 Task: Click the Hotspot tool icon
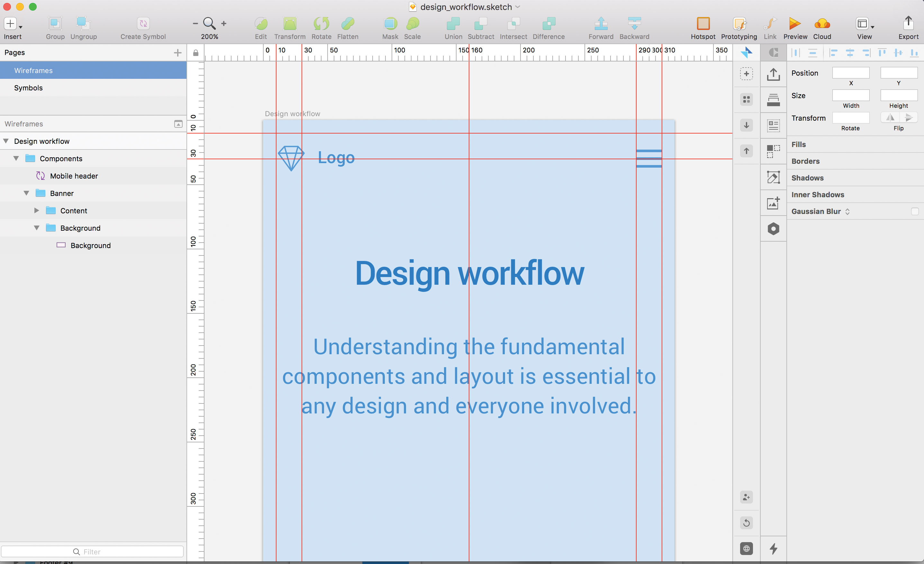tap(703, 23)
